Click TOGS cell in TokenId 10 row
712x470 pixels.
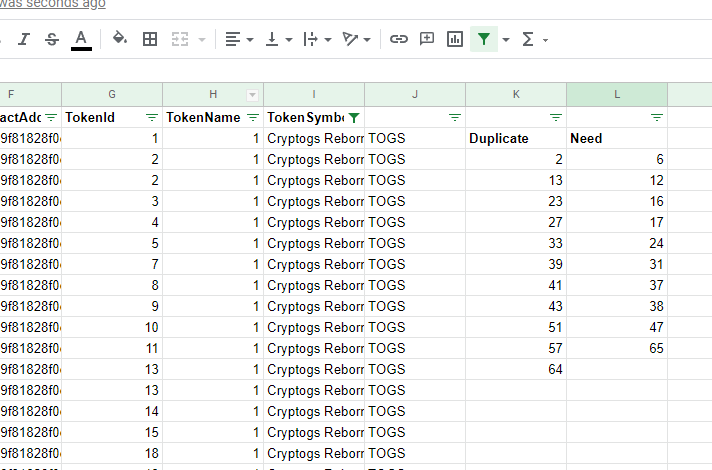click(x=415, y=327)
